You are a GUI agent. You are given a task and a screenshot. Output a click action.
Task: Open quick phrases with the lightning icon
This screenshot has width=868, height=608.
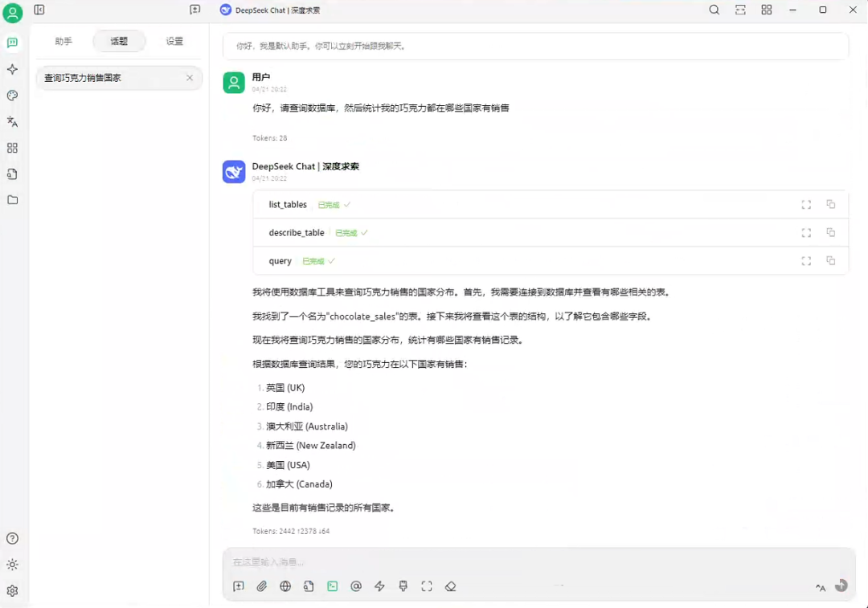[x=379, y=586]
